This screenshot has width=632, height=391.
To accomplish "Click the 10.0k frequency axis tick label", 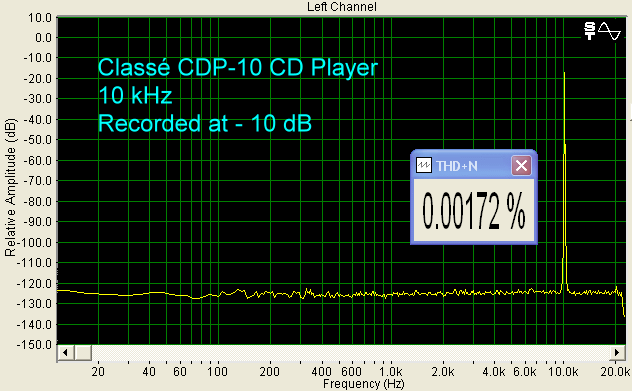I will 563,372.
